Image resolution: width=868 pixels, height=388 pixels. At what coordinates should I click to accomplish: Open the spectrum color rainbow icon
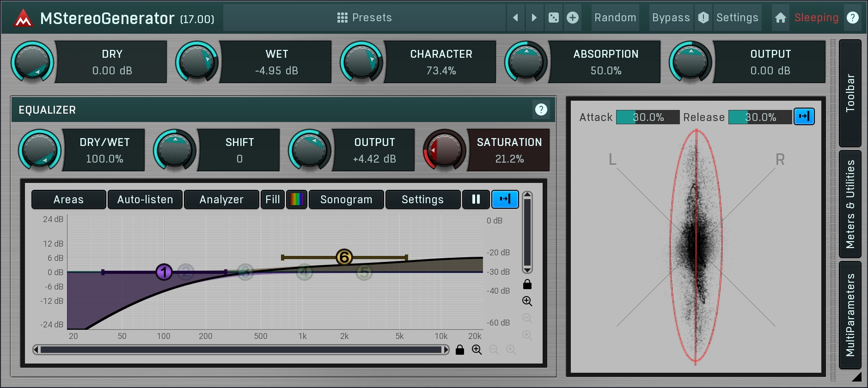tap(296, 200)
